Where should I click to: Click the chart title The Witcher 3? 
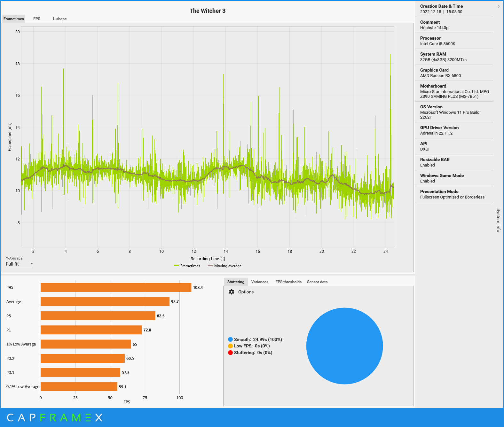pyautogui.click(x=207, y=11)
